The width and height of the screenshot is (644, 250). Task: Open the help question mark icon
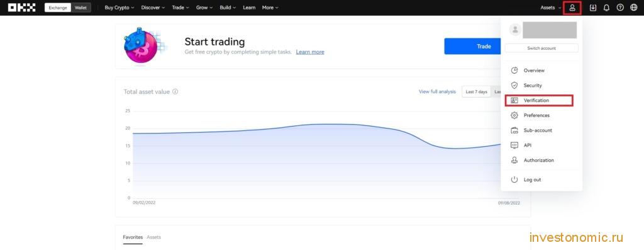tap(620, 8)
